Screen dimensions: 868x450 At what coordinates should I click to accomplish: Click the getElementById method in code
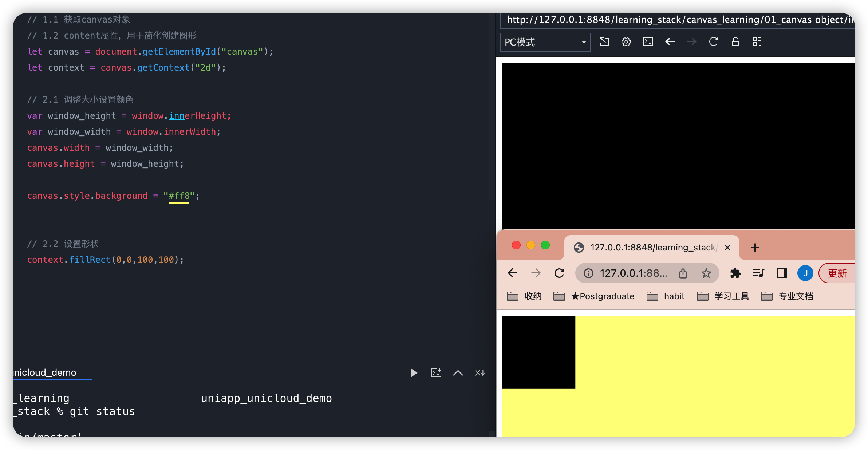click(x=179, y=52)
